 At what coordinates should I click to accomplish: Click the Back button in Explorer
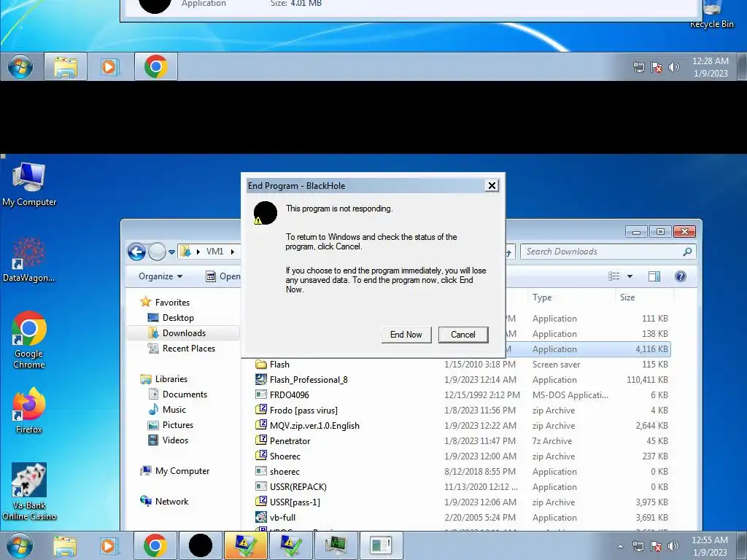click(136, 252)
